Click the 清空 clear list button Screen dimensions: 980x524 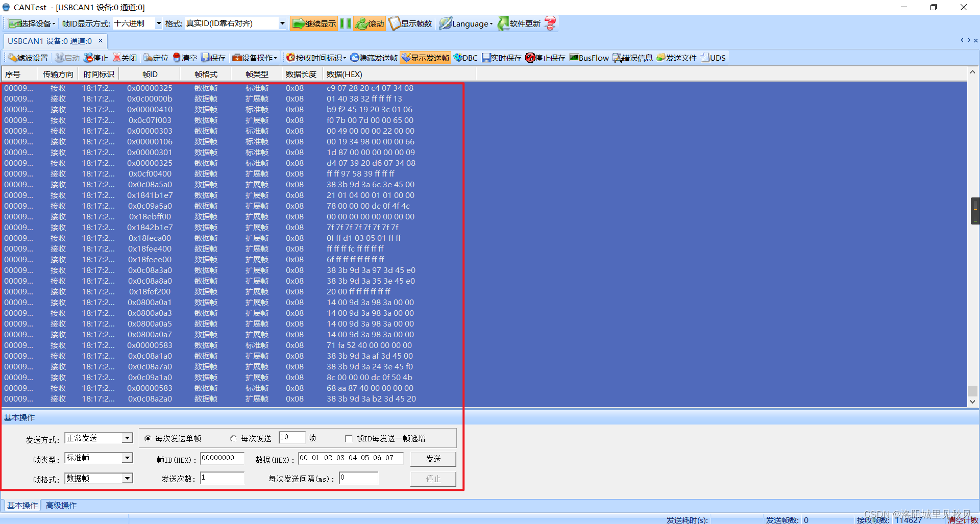tap(185, 58)
